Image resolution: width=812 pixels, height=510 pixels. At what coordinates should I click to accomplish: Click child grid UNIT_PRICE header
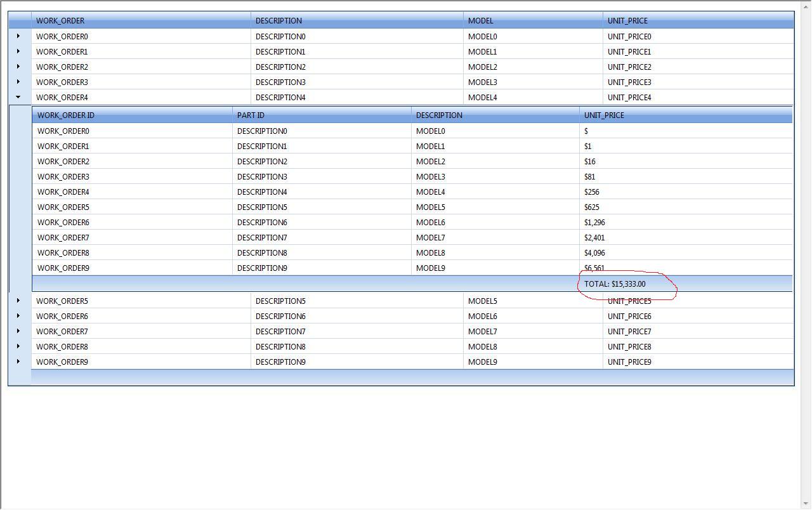click(x=686, y=115)
